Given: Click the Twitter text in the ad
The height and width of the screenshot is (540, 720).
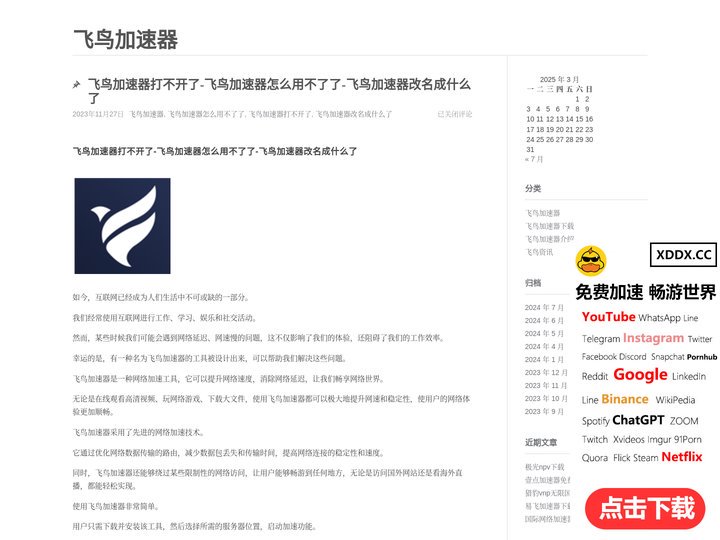Looking at the screenshot, I should (x=700, y=339).
